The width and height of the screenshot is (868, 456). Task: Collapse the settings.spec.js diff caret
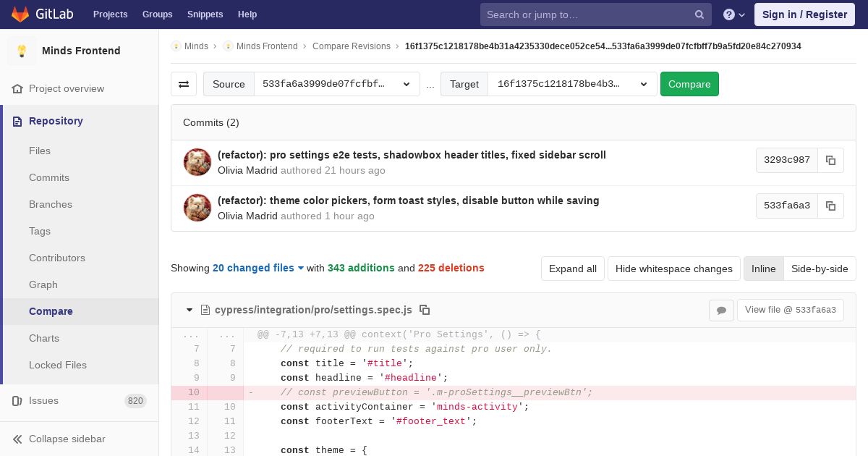190,310
